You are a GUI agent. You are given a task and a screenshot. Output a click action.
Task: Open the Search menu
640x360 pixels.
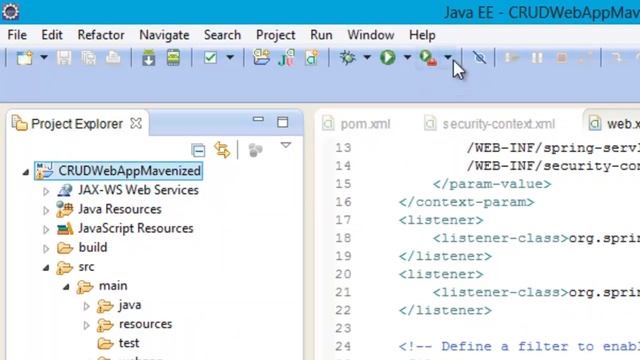(222, 35)
